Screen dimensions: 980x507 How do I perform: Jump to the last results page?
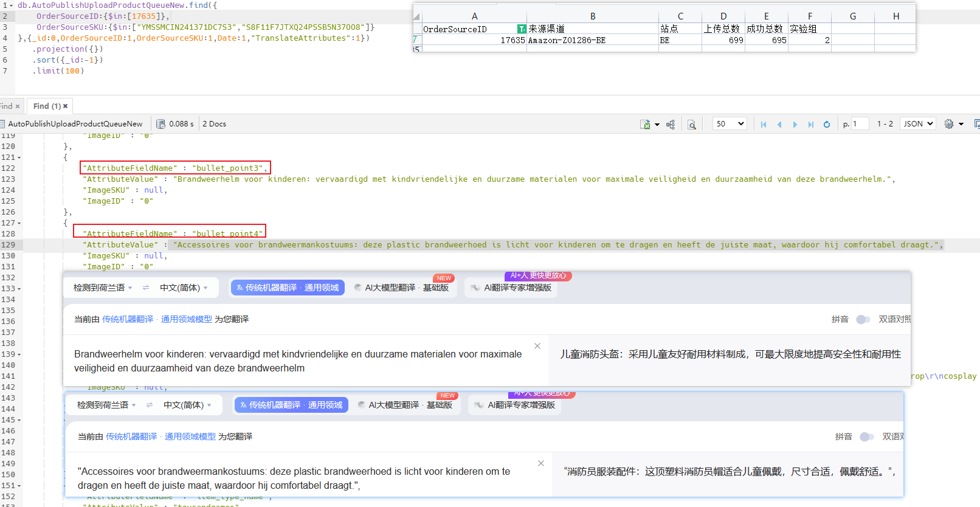(x=810, y=124)
